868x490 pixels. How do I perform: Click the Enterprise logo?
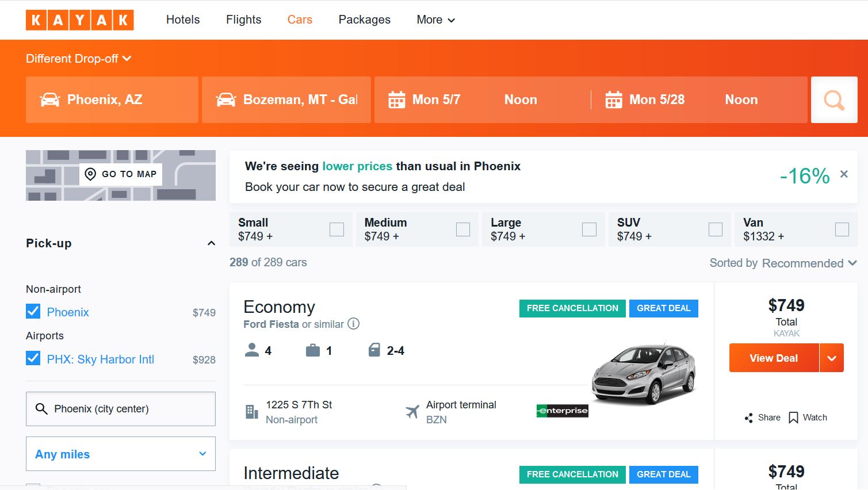(562, 411)
